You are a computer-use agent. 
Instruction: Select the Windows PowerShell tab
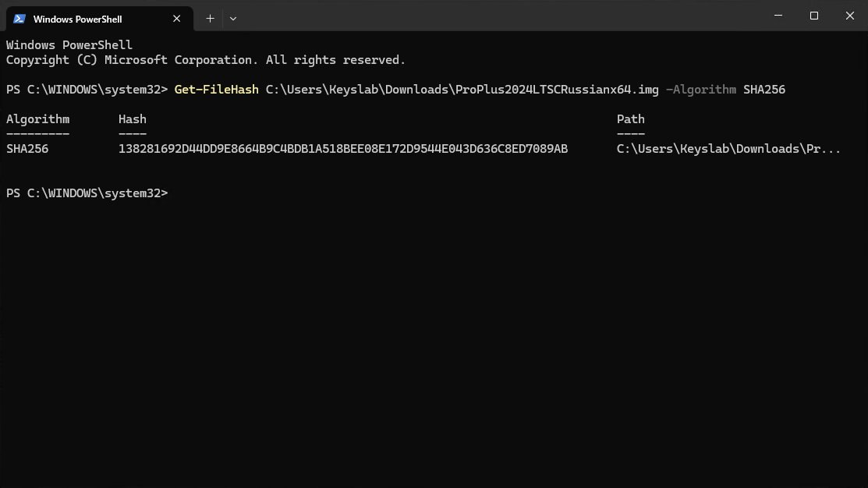99,19
